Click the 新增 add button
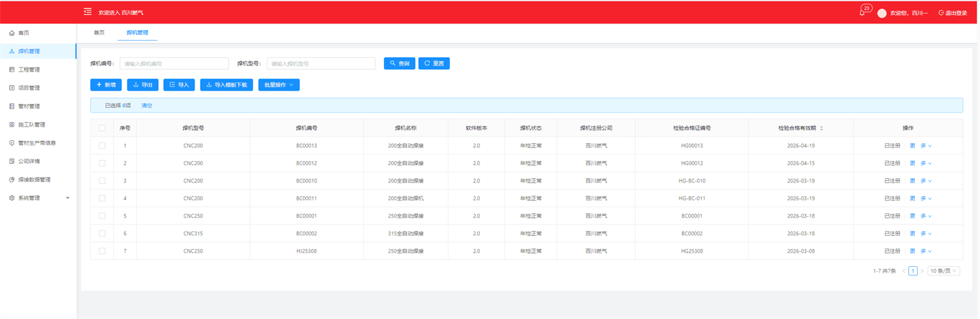This screenshot has height=319, width=980. pos(106,84)
